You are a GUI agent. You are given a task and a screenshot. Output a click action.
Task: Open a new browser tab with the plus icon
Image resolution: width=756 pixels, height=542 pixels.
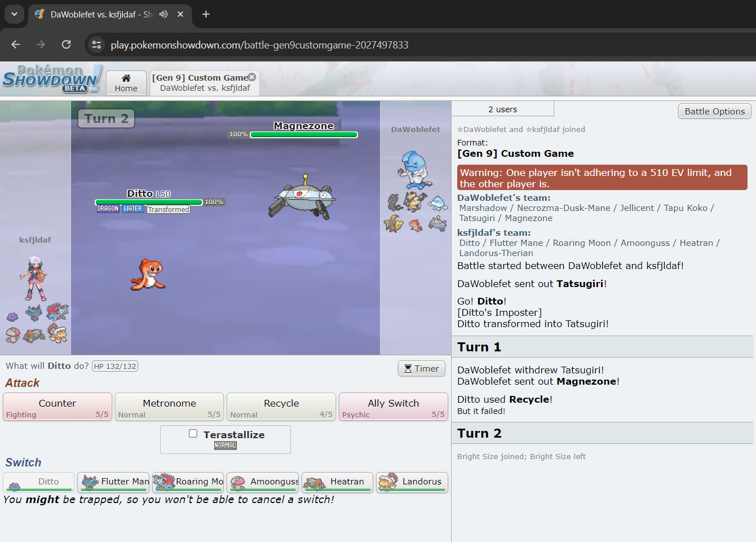(206, 14)
